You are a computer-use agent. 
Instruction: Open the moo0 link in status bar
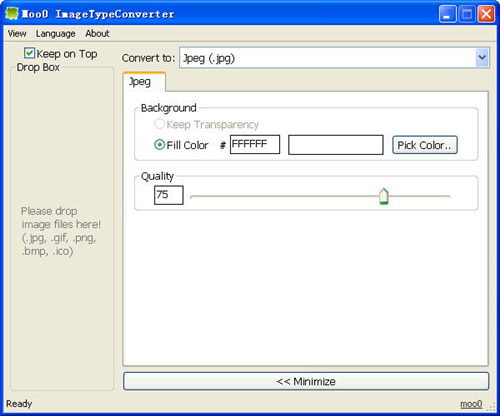[x=471, y=404]
